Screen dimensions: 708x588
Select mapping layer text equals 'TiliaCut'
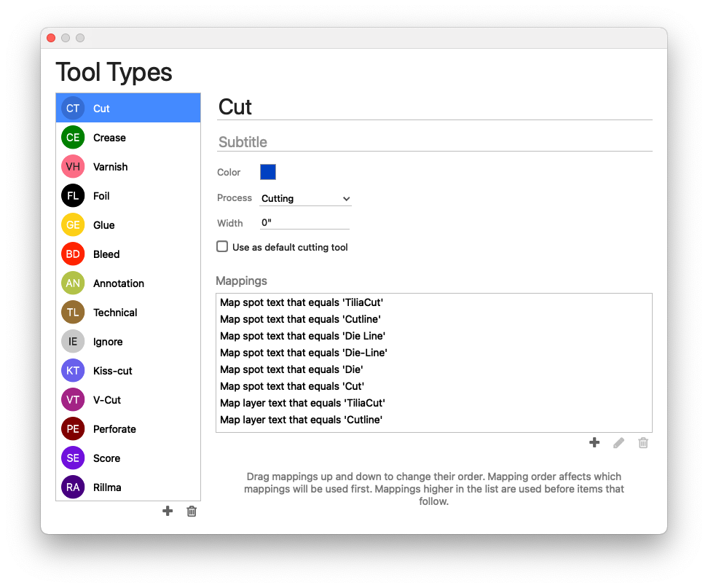(x=434, y=402)
